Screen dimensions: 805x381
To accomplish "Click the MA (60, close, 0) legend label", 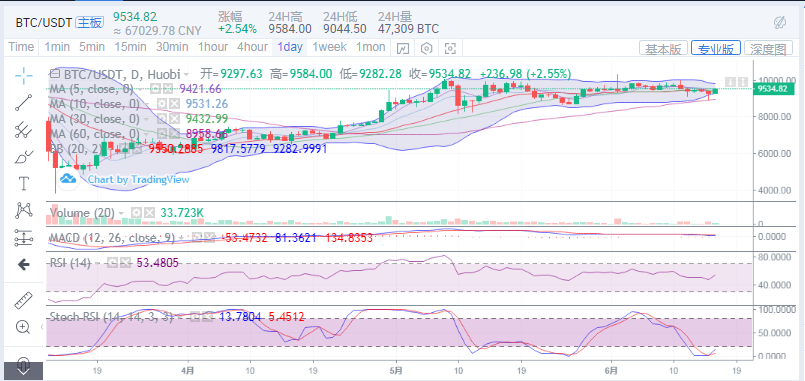I will click(x=94, y=134).
